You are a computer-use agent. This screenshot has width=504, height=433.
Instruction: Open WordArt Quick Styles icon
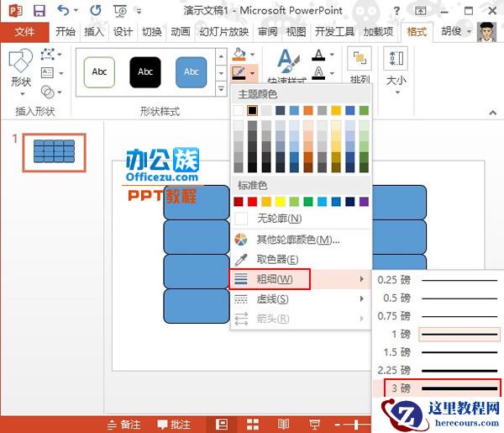click(288, 62)
